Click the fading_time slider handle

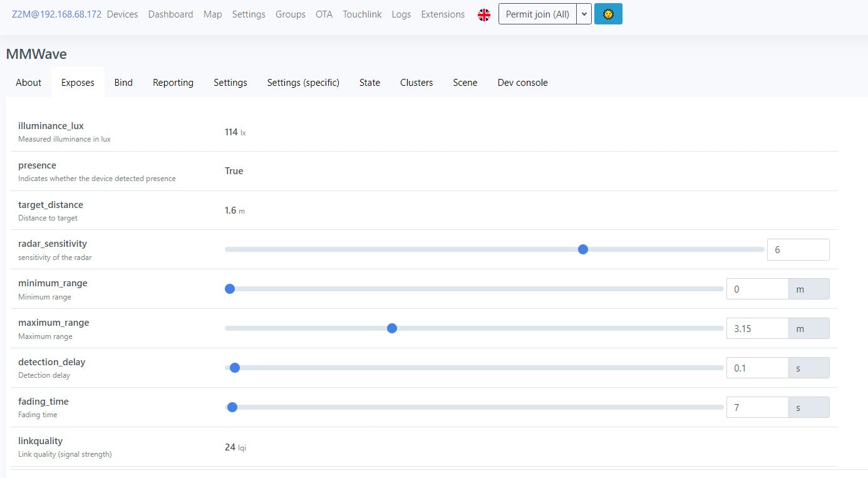coord(232,407)
